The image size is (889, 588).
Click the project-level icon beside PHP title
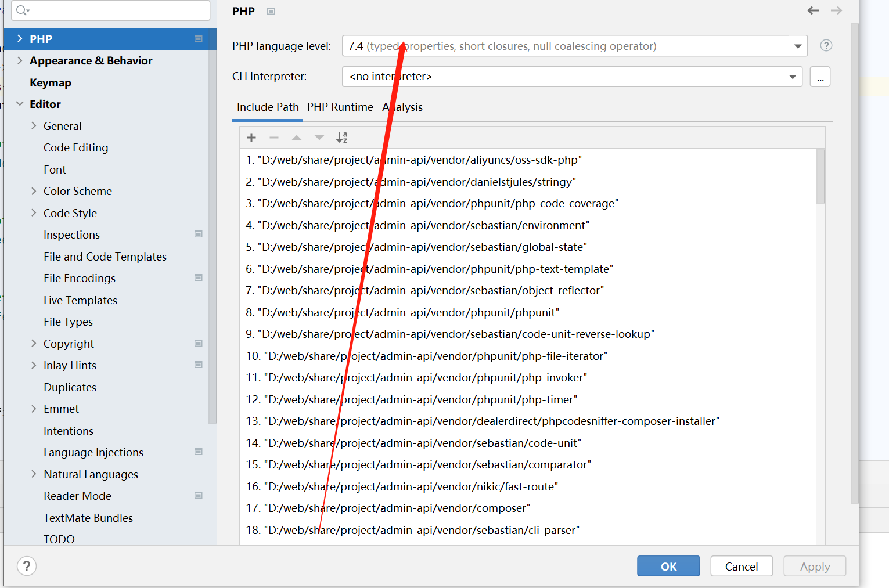pyautogui.click(x=271, y=11)
